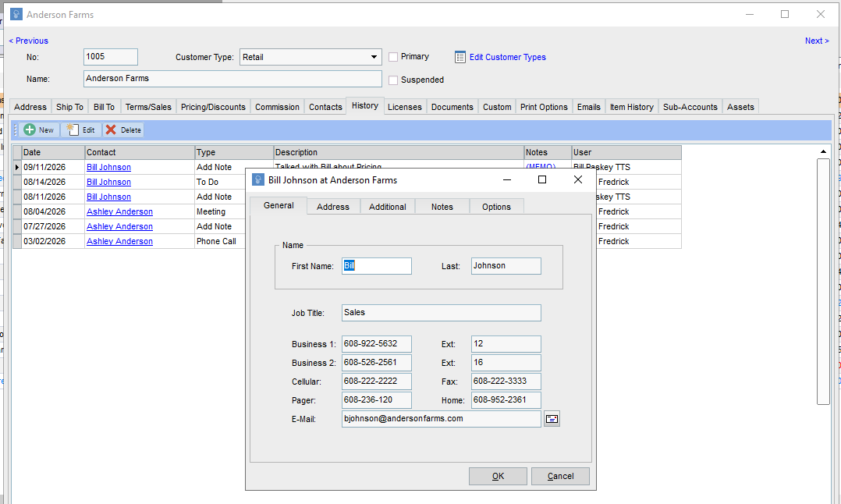This screenshot has height=504, width=841.
Task: Switch to the Contacts tab
Action: (x=325, y=107)
